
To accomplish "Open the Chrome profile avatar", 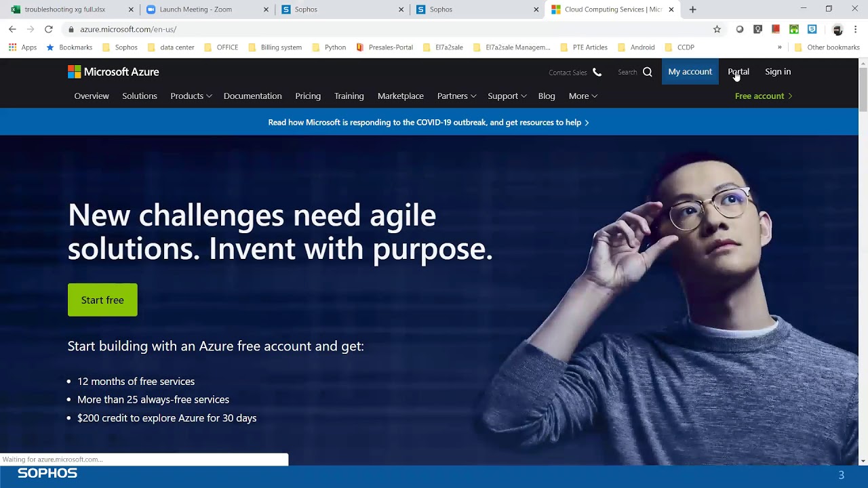I will click(x=837, y=29).
